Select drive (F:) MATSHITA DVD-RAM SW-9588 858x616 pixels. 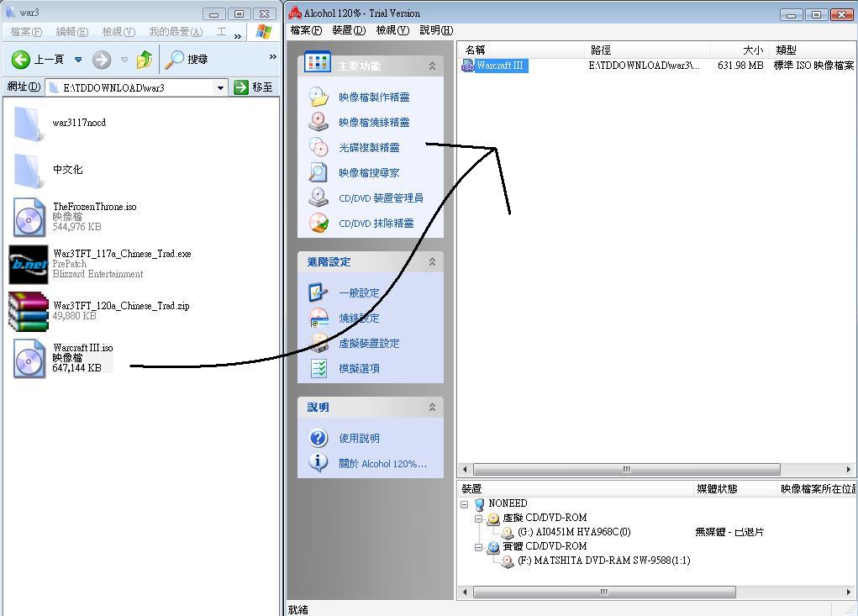point(604,561)
